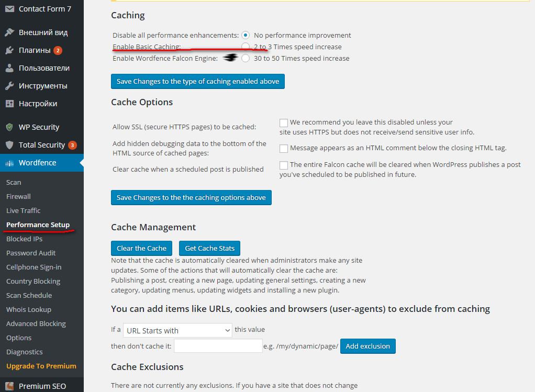
Task: Open the URL Starts with dropdown
Action: [x=177, y=330]
